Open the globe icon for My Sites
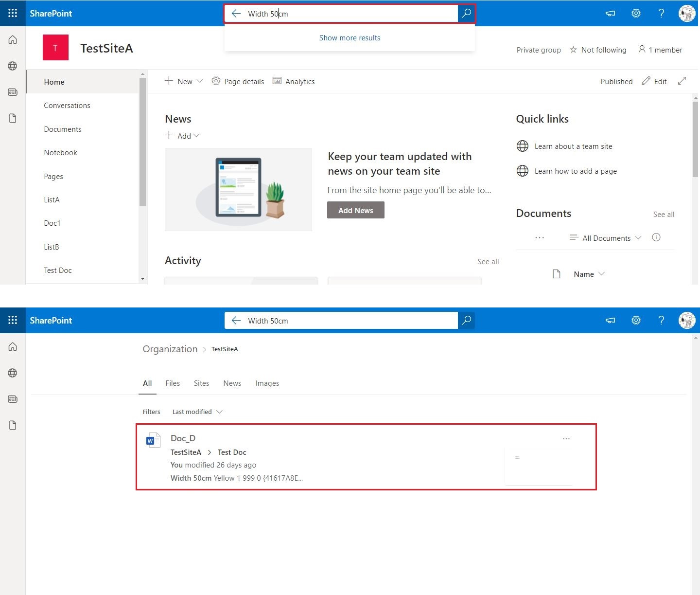The height and width of the screenshot is (595, 700). pos(12,66)
